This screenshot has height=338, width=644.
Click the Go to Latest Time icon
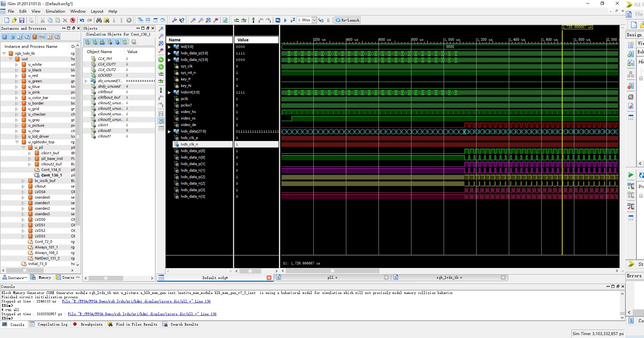pos(161,67)
